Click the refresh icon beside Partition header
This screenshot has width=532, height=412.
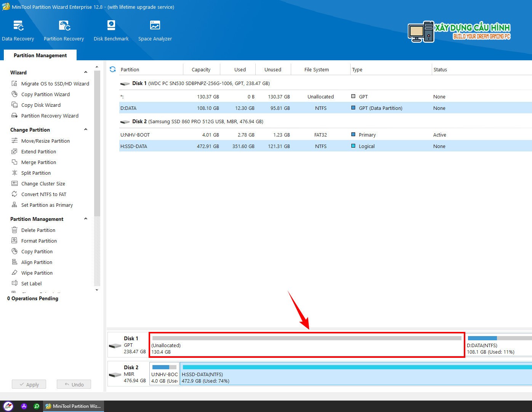coord(113,69)
